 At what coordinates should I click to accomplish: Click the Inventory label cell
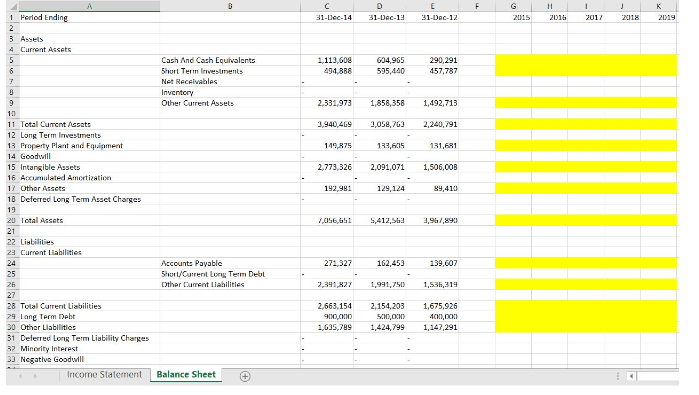click(x=177, y=92)
